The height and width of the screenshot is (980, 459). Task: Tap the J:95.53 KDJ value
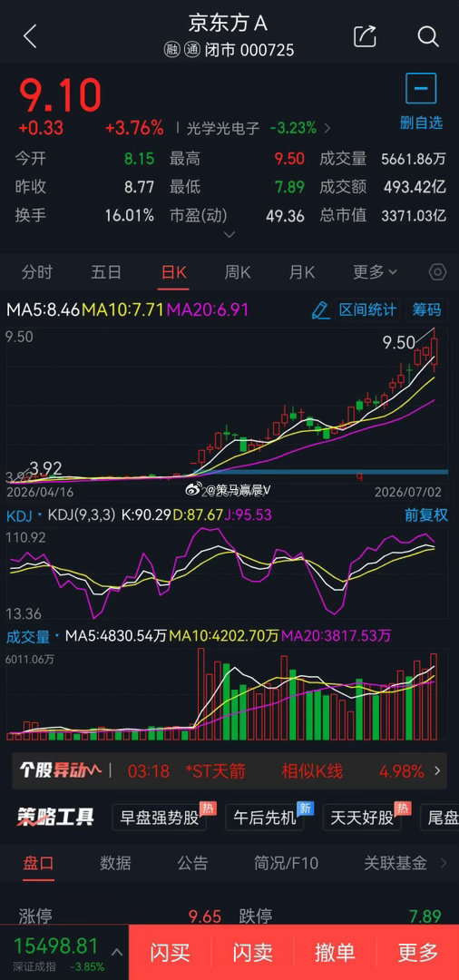click(x=249, y=515)
